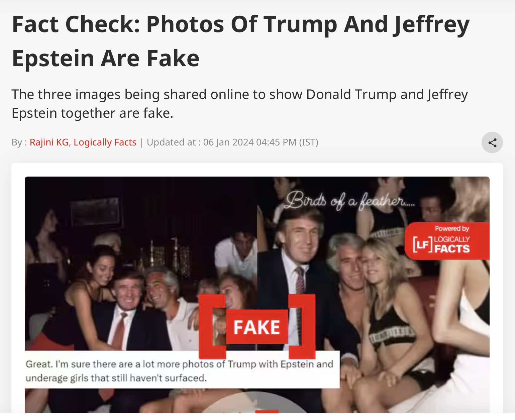Click the article summary about three images
This screenshot has width=515, height=420.
[x=239, y=104]
